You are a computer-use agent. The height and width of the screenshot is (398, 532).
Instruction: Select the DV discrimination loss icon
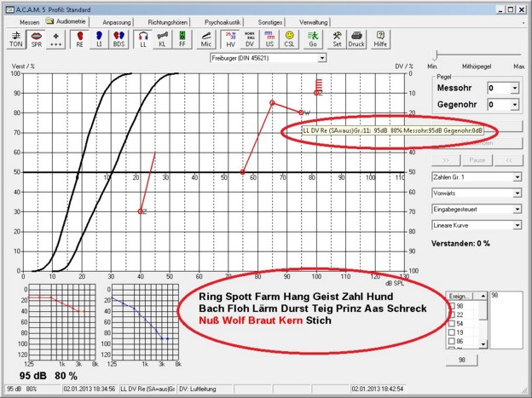click(250, 39)
